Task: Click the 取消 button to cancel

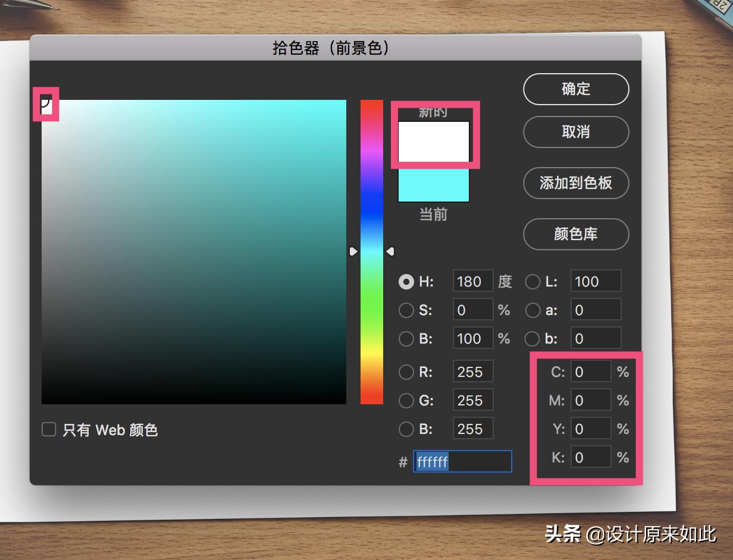Action: click(575, 132)
